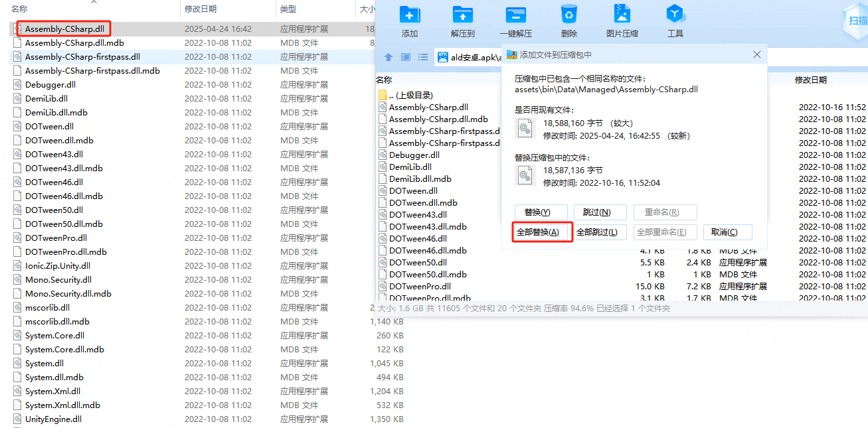Screen dimensions: 868x428
Task: Click the up-arrow to go to parent folder
Action: click(x=389, y=57)
